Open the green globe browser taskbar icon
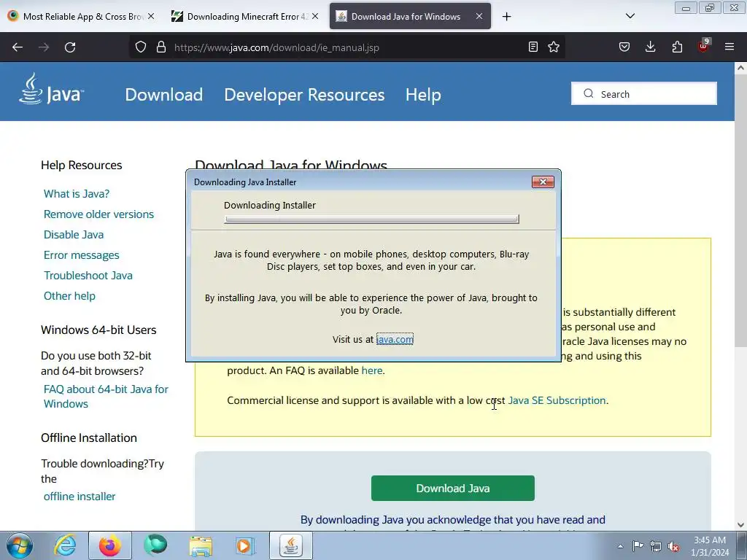The height and width of the screenshot is (560, 747). click(156, 545)
